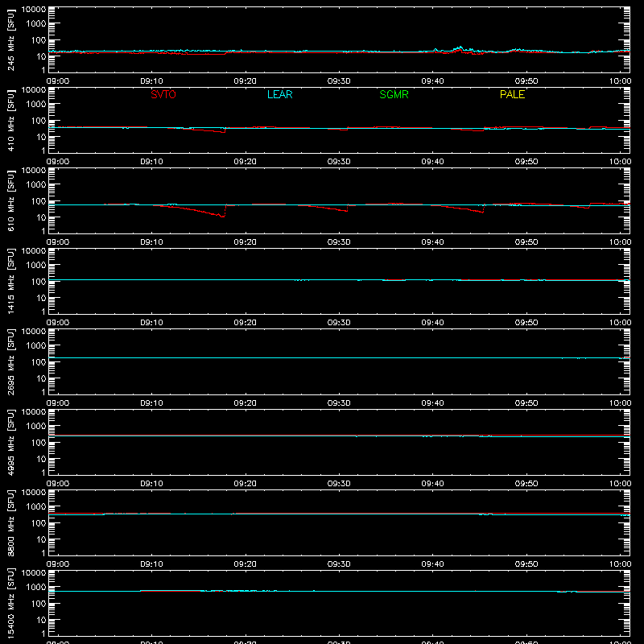Click 09:20 time label under 8800 MHz plot
Screen dimensions: 644x644
(246, 564)
